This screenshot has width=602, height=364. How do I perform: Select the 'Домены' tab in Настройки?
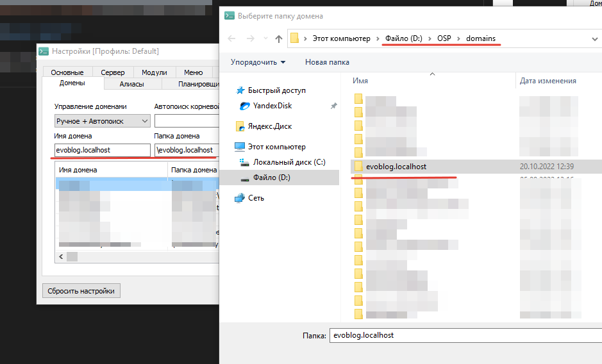tap(72, 83)
